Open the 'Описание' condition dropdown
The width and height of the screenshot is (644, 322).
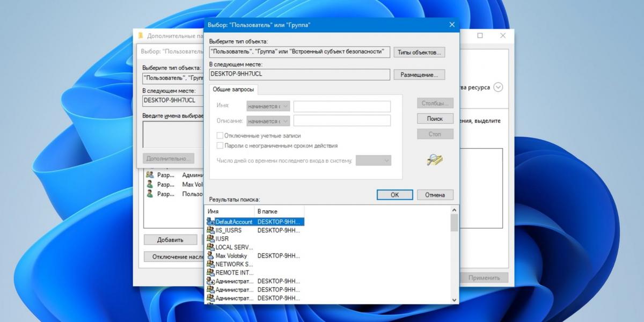pos(268,121)
